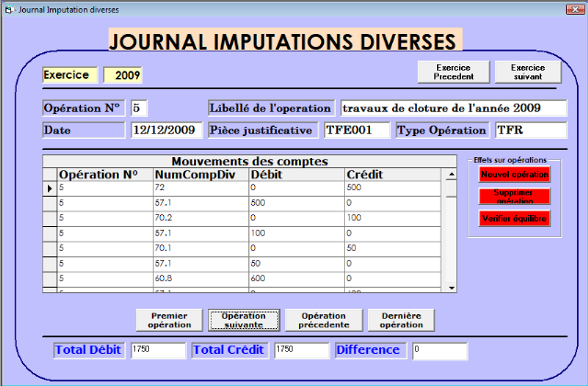Click the JOURNAL IMPUTATIONS DIVERSES heading
This screenshot has width=588, height=386.
click(x=285, y=40)
